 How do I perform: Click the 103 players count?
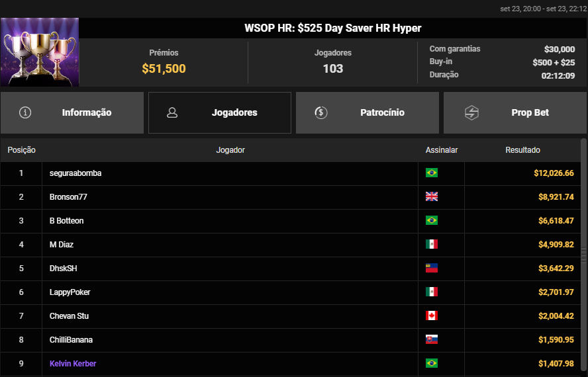333,69
